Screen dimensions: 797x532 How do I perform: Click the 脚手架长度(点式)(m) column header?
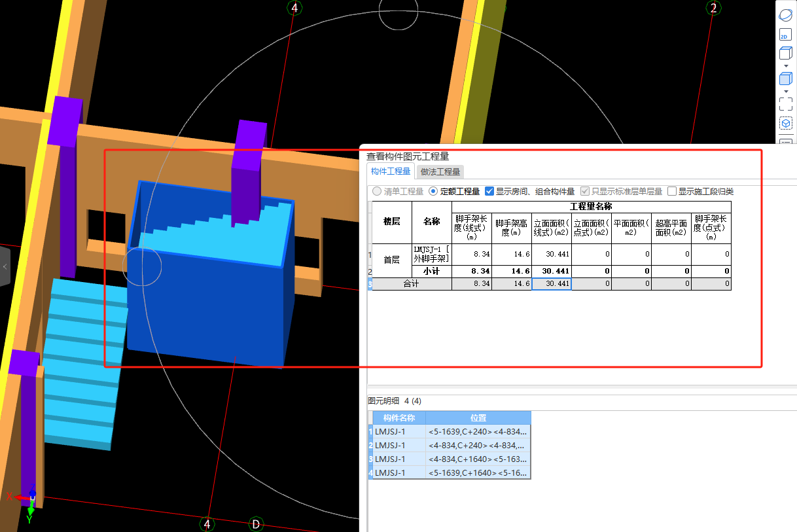[x=711, y=228]
